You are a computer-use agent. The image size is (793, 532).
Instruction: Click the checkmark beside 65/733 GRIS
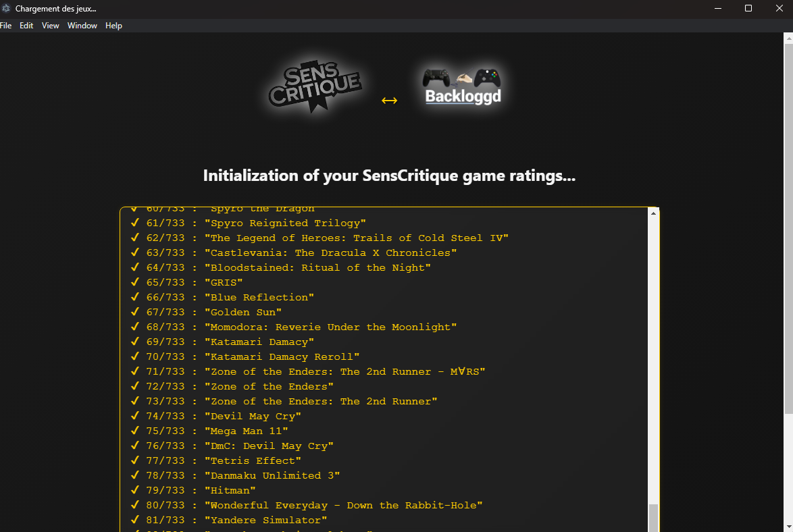134,282
